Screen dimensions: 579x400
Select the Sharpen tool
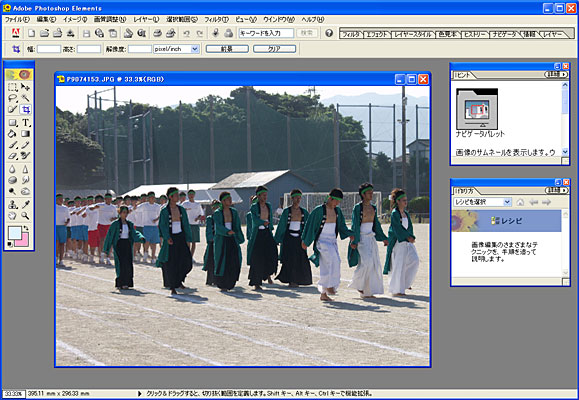[25, 169]
